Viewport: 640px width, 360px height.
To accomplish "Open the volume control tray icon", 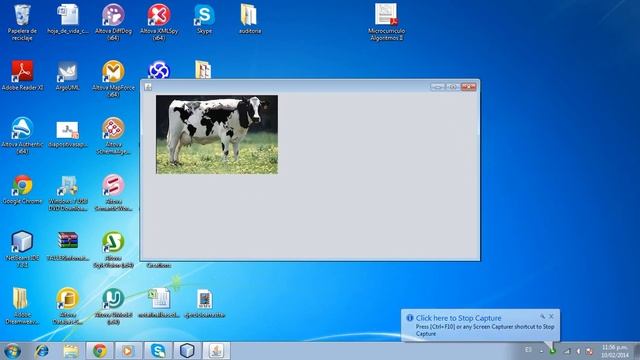I will pyautogui.click(x=578, y=351).
